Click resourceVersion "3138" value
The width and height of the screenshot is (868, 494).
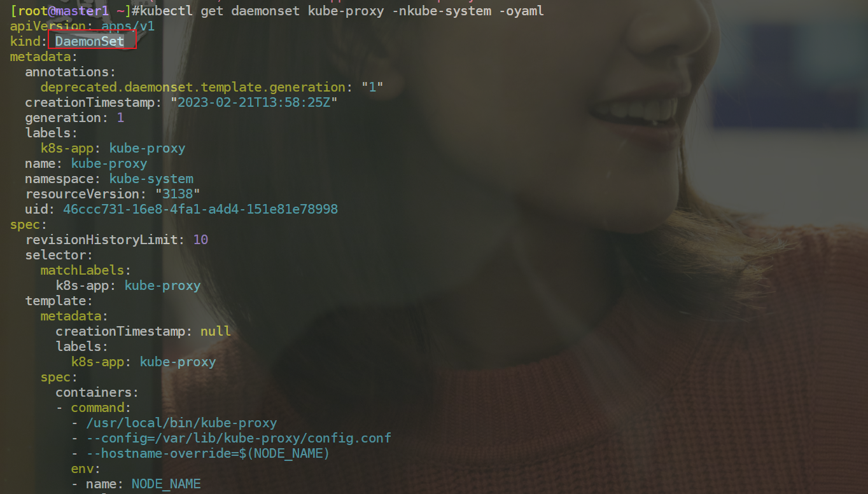[x=178, y=194]
